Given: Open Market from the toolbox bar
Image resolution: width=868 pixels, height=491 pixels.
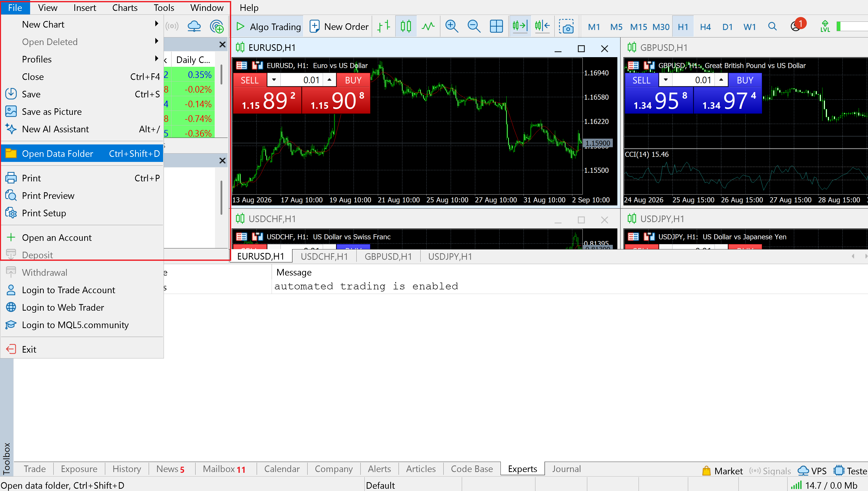Looking at the screenshot, I should pyautogui.click(x=722, y=471).
